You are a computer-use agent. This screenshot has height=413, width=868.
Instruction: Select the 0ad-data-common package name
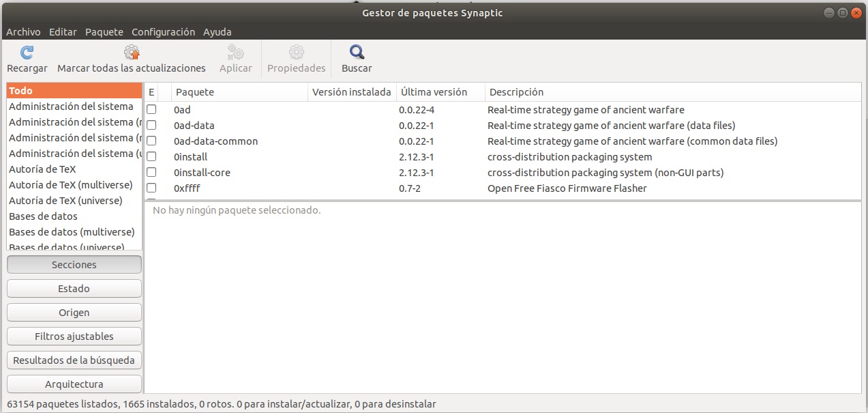tap(216, 141)
